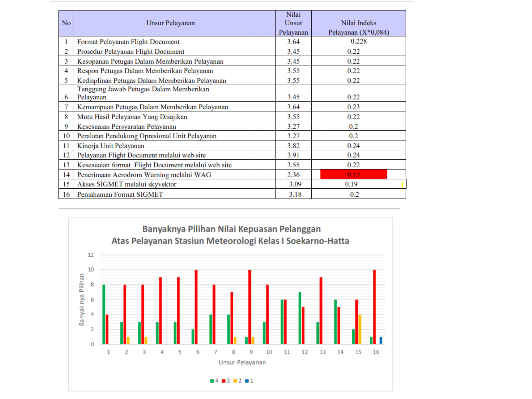Viewport: 532px width, 399px height.
Task: Click the orange bar at unsur 15
Action: [x=360, y=329]
